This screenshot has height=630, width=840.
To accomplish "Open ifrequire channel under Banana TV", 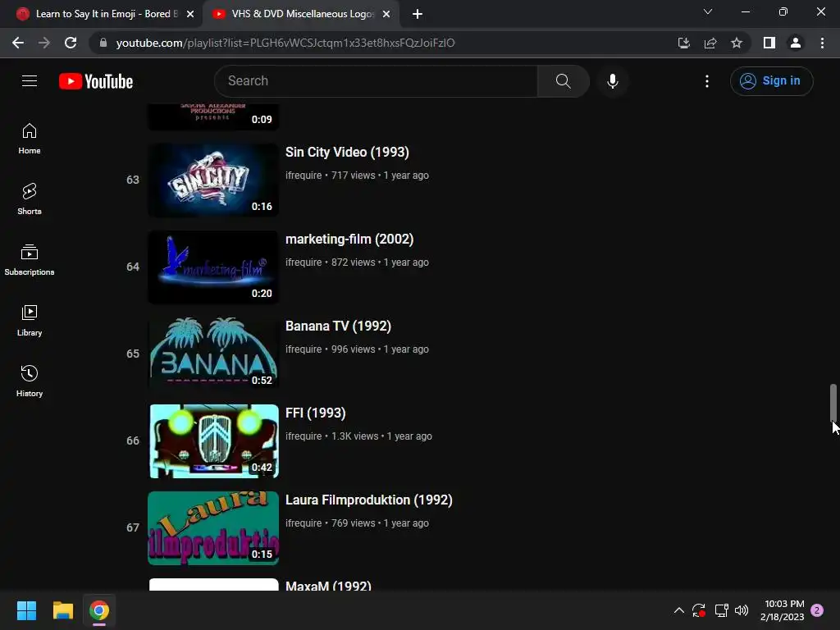I will (x=304, y=349).
